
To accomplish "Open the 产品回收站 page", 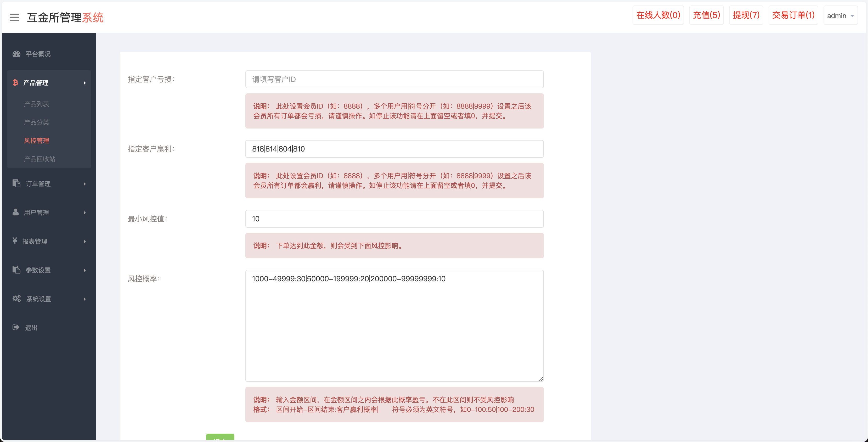I will [x=40, y=159].
